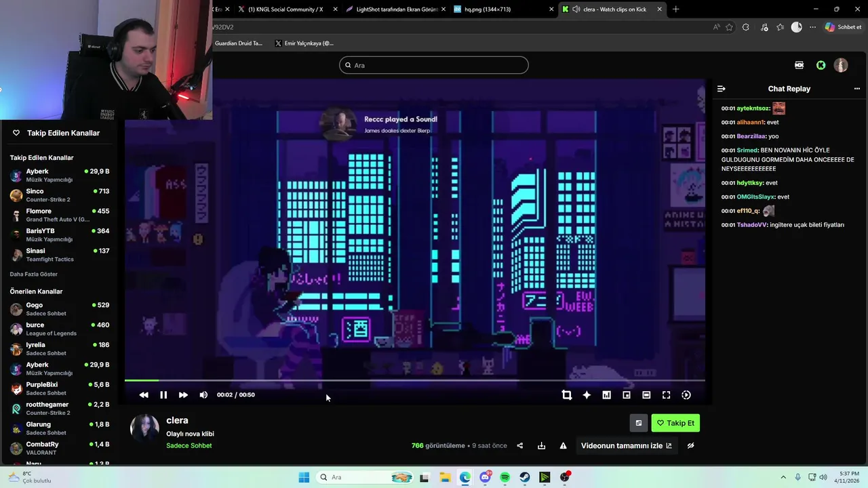This screenshot has width=868, height=488.
Task: Expand followed channels with 'Daha Fazla Göster'
Action: pos(34,274)
